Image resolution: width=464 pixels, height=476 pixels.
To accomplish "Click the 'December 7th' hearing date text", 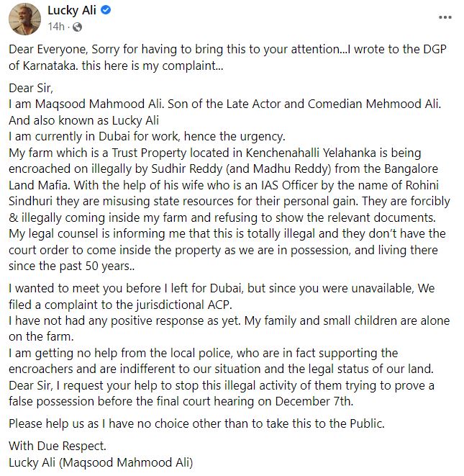I will (314, 401).
